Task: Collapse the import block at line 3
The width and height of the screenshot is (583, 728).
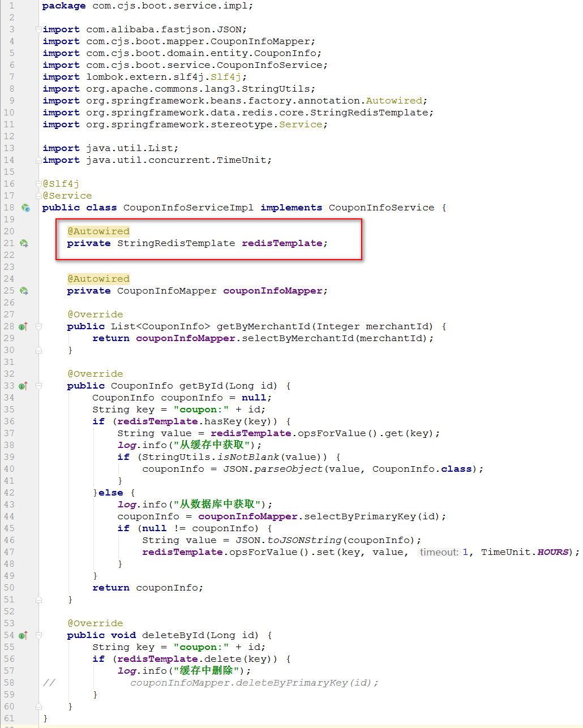Action: (x=38, y=29)
